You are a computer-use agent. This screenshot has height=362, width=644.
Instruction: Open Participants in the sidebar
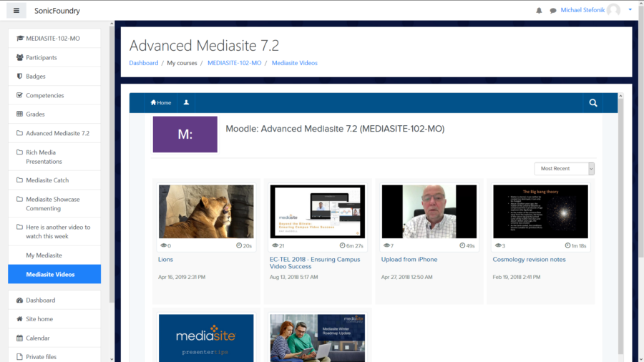[54, 57]
